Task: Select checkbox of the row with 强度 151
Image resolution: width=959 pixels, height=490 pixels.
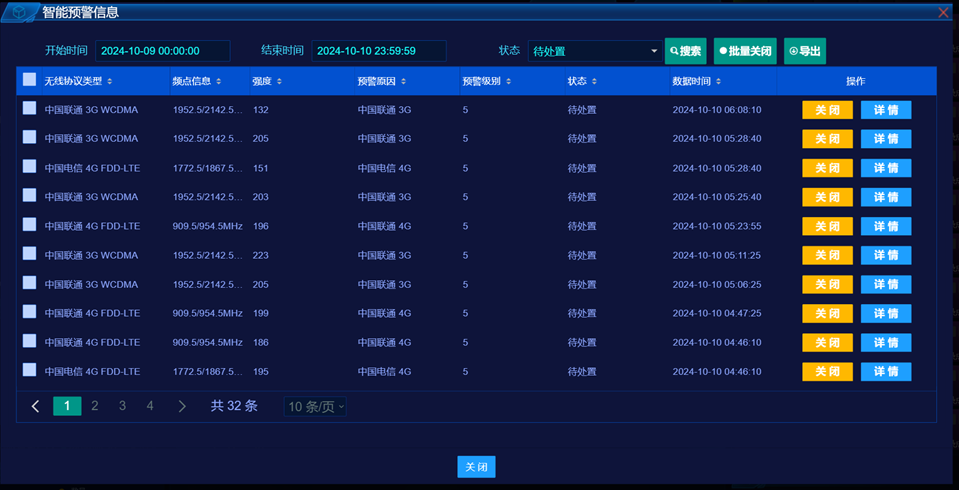Action: pos(29,166)
